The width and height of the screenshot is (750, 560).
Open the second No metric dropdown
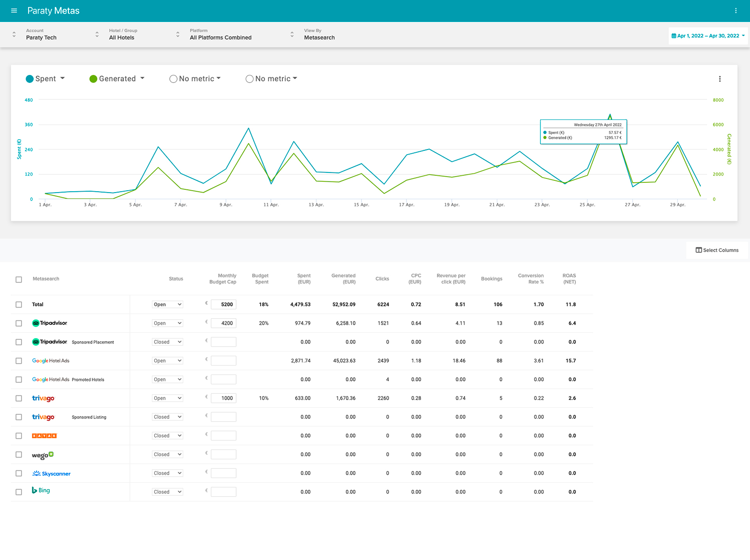tap(276, 79)
